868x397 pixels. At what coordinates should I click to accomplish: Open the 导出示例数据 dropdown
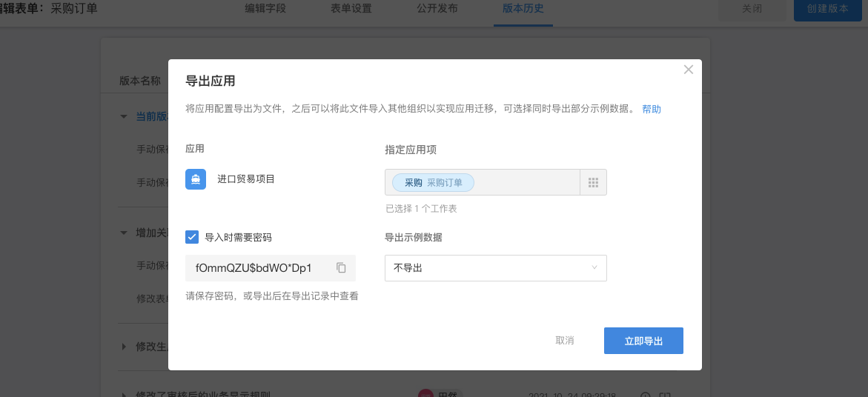click(495, 268)
